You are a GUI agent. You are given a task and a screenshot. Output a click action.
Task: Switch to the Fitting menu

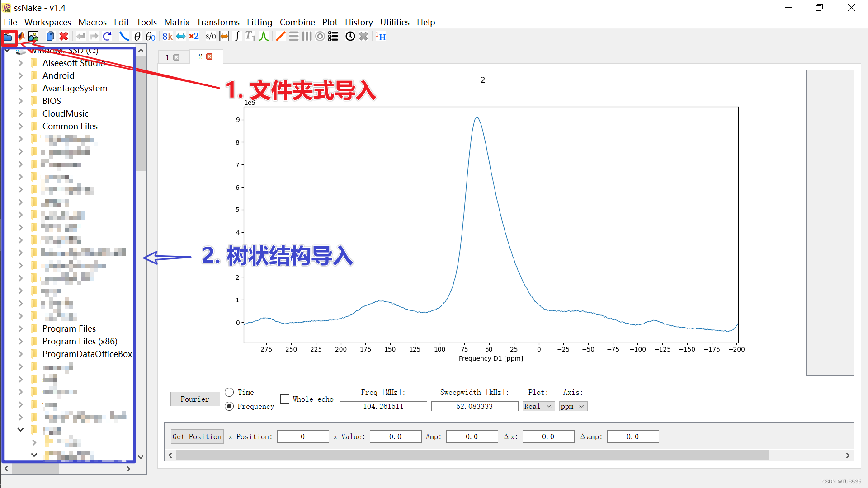(x=259, y=22)
